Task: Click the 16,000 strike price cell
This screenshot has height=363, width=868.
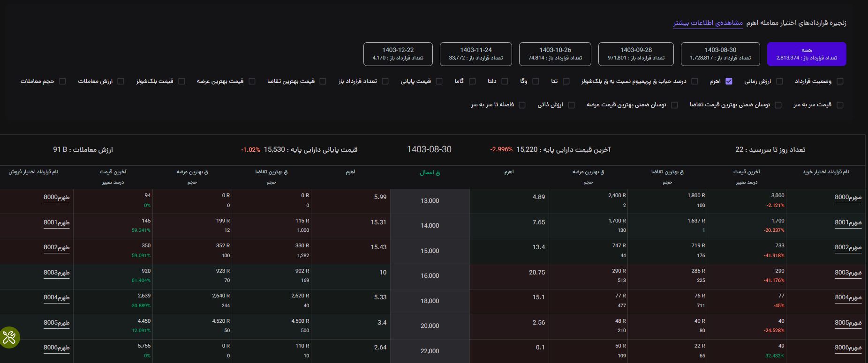Action: pyautogui.click(x=430, y=276)
